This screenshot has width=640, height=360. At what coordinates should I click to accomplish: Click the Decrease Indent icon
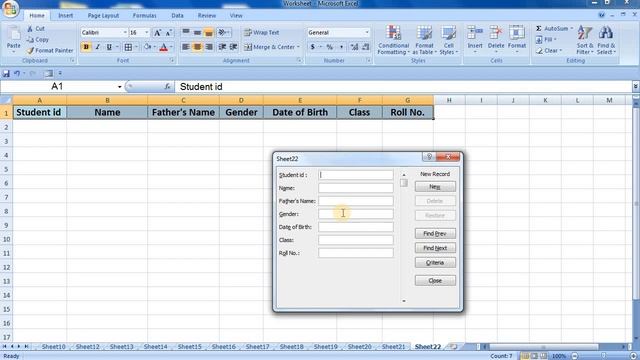coord(222,47)
